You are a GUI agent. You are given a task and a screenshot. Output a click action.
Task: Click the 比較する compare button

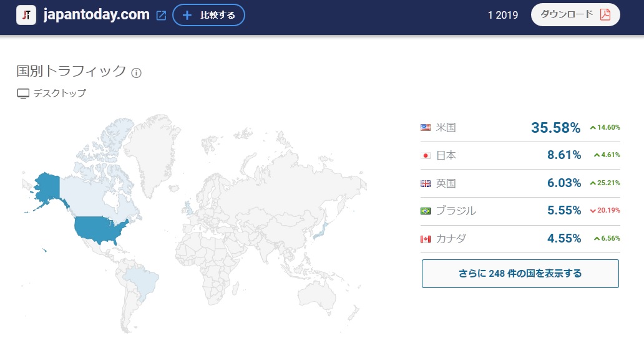208,15
